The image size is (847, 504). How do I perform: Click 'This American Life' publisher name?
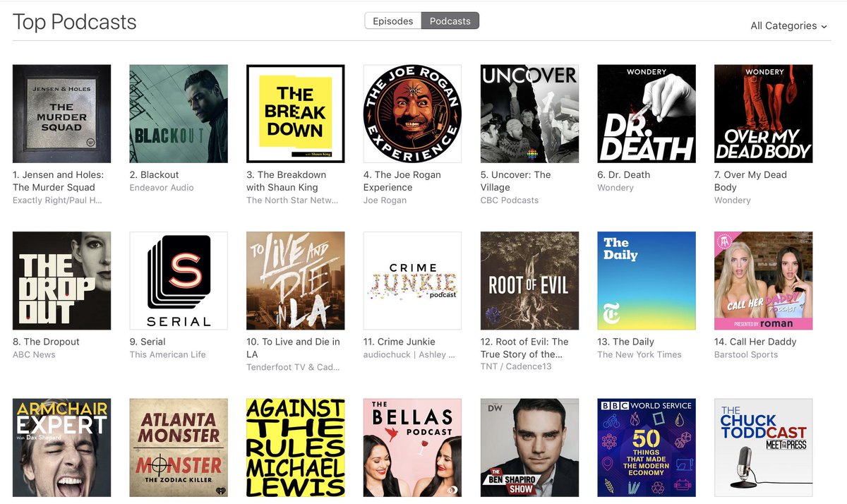coord(168,354)
